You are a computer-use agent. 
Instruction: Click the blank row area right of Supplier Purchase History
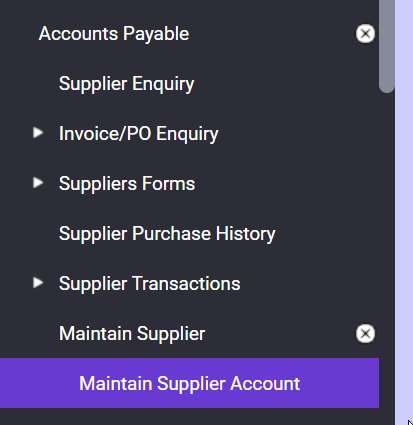[x=327, y=234]
